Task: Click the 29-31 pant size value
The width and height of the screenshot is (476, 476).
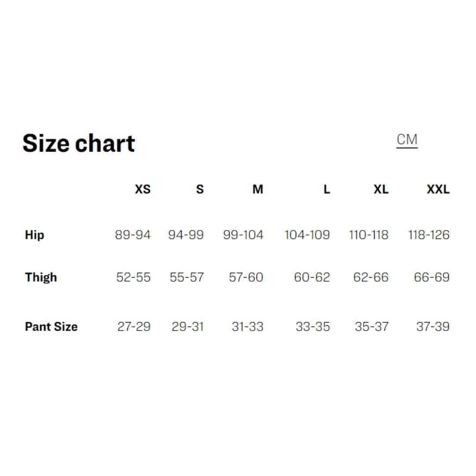Action: coord(188,327)
